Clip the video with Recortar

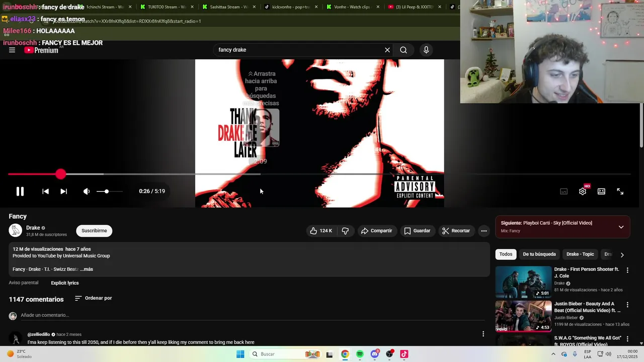coord(456,231)
